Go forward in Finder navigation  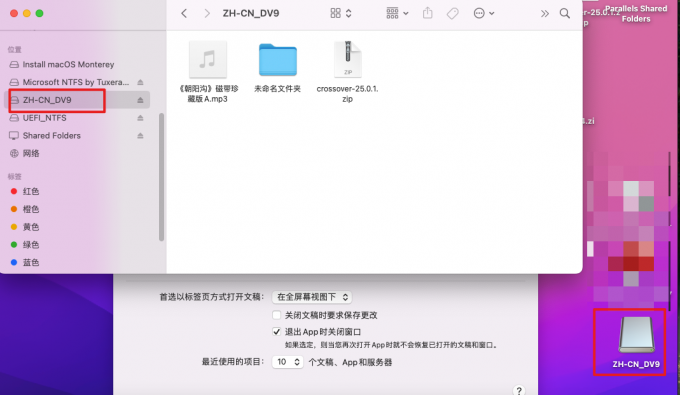tap(207, 13)
